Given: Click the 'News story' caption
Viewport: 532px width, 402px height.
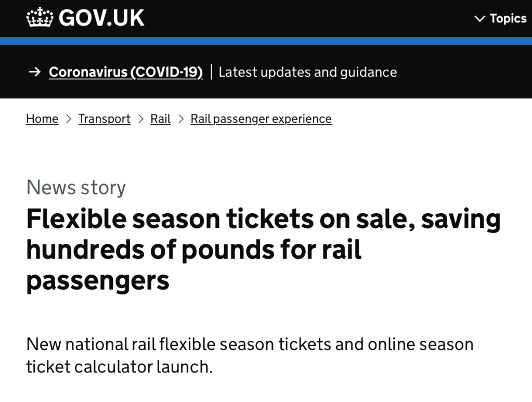Looking at the screenshot, I should 76,187.
